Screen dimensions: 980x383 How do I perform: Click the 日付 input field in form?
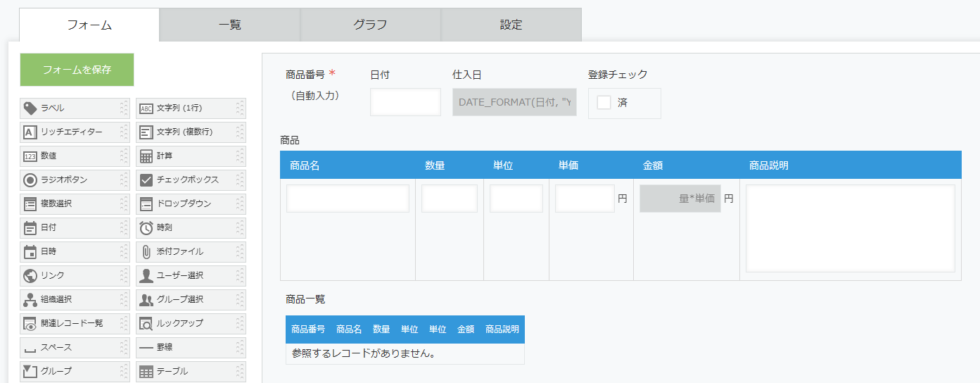coord(405,102)
